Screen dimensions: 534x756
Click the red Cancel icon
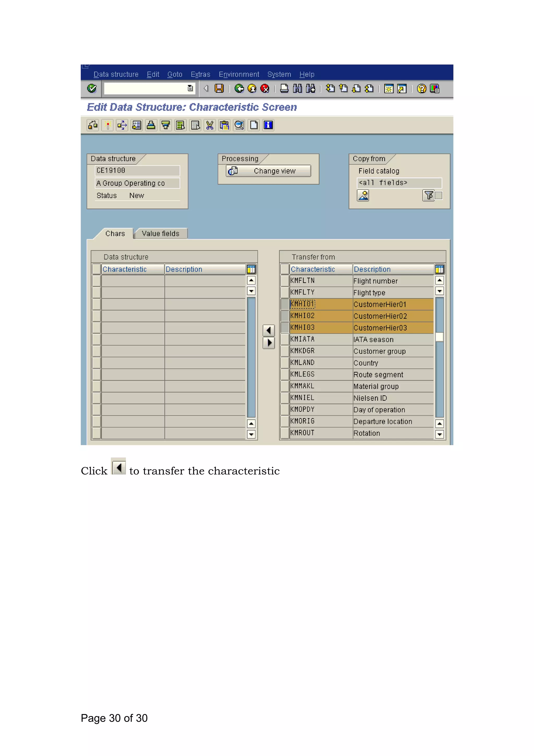tap(265, 89)
